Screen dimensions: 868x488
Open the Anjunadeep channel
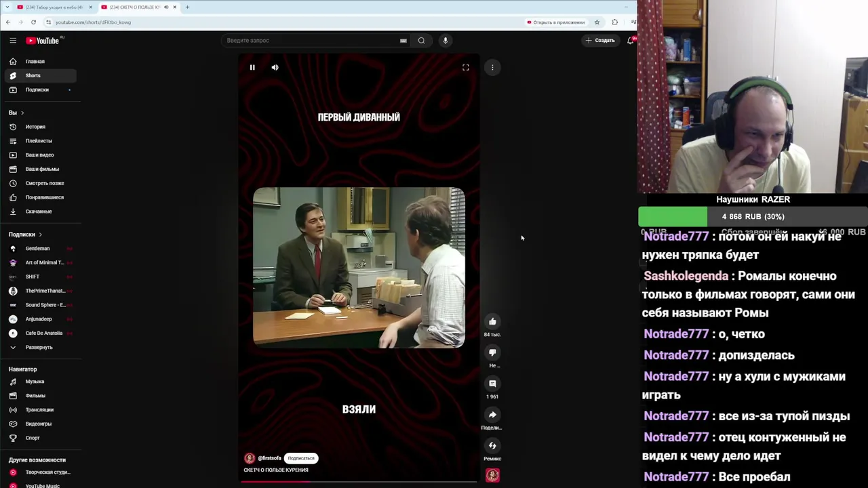41,319
